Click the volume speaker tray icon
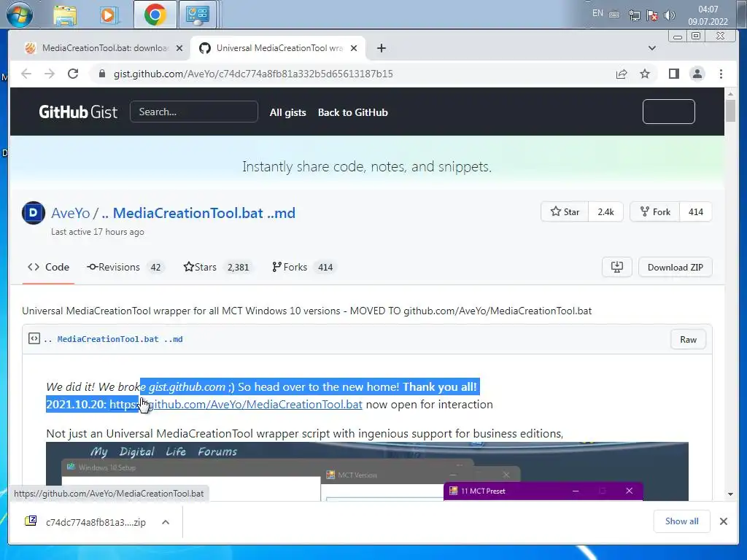Viewport: 747px width, 560px height. click(x=669, y=15)
